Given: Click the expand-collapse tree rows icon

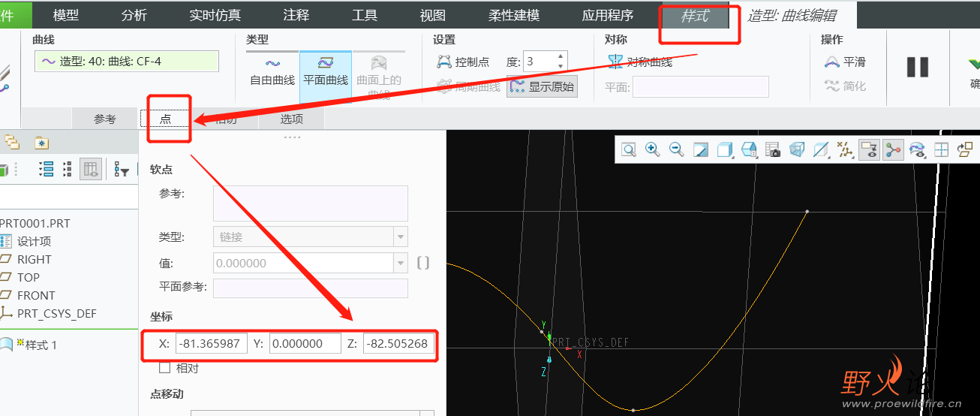Looking at the screenshot, I should pos(68,169).
